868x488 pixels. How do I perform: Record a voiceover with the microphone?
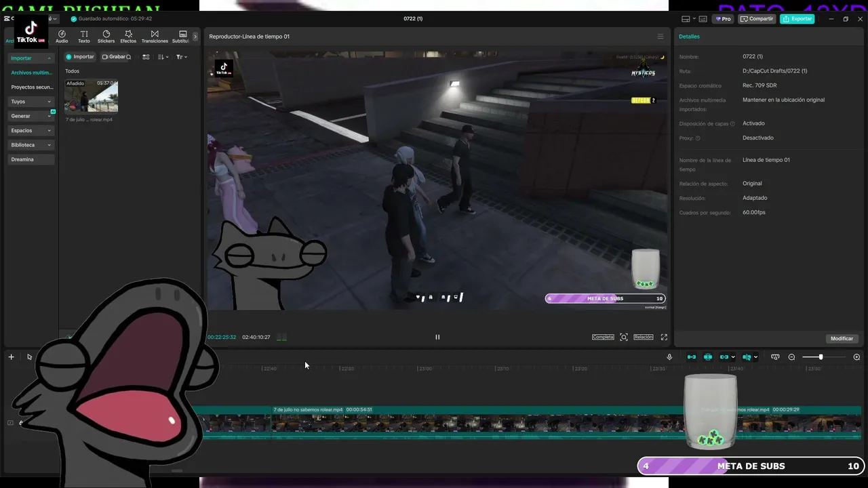(x=669, y=357)
